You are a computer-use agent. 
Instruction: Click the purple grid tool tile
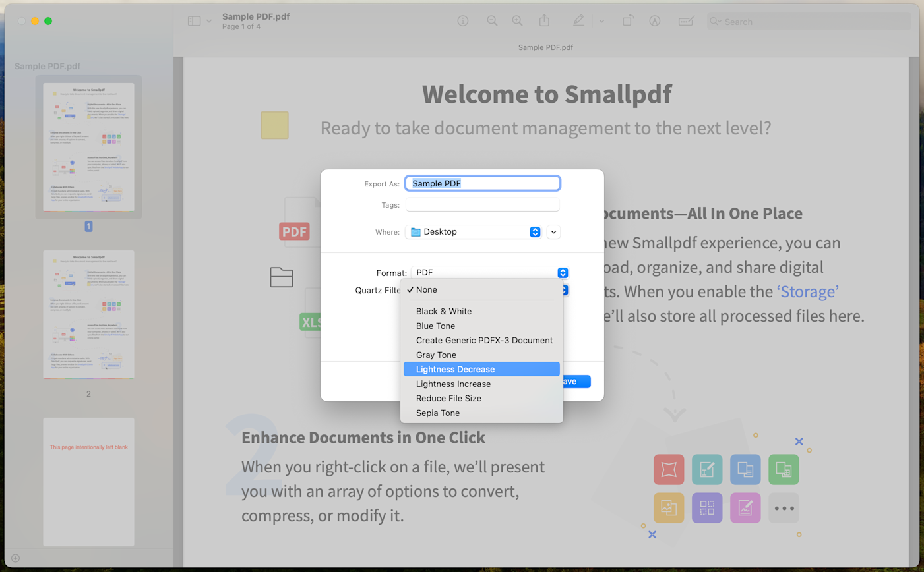click(707, 508)
